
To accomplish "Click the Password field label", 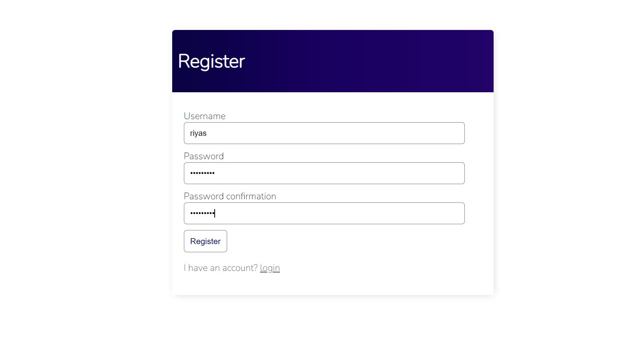I will (x=203, y=156).
